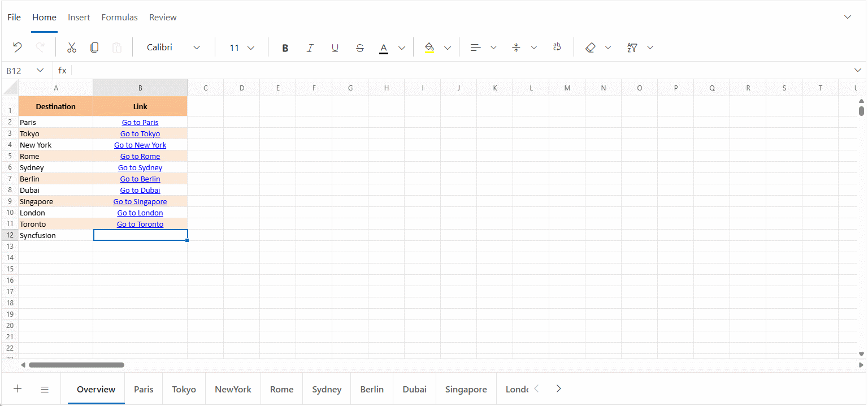Click the horizontal scrollbar thumb
Image resolution: width=868 pixels, height=406 pixels.
click(x=76, y=365)
